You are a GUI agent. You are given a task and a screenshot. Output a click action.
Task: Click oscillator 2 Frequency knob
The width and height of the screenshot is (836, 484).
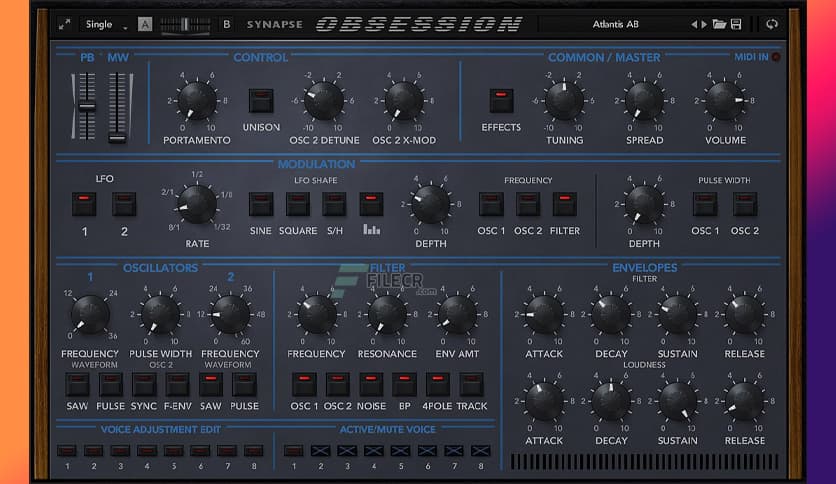pos(230,314)
